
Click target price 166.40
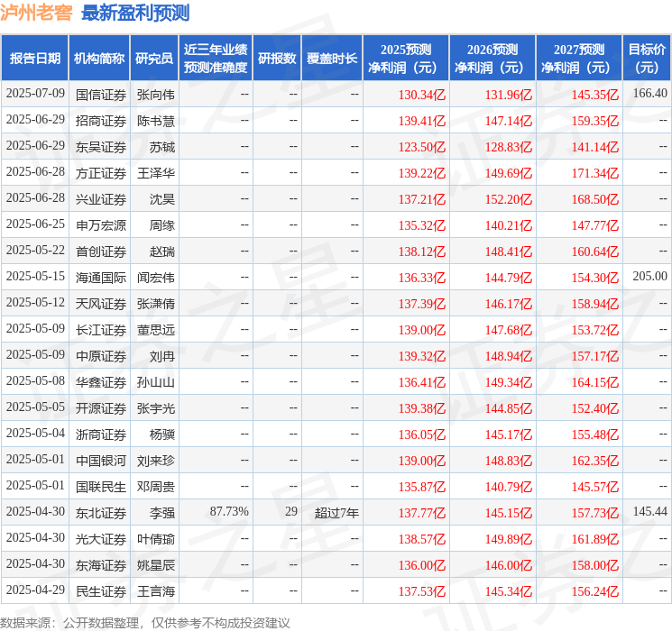tap(650, 94)
